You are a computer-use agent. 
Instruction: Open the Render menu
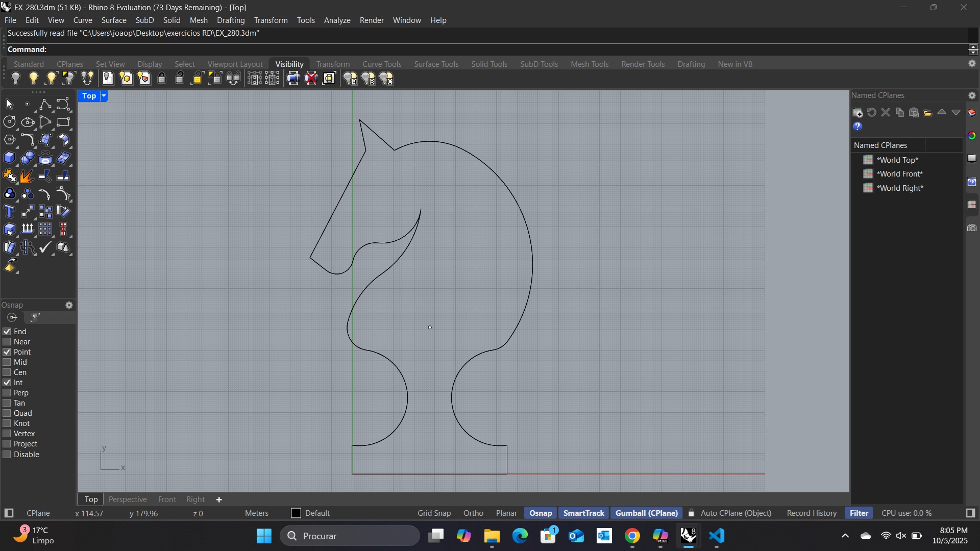point(372,20)
